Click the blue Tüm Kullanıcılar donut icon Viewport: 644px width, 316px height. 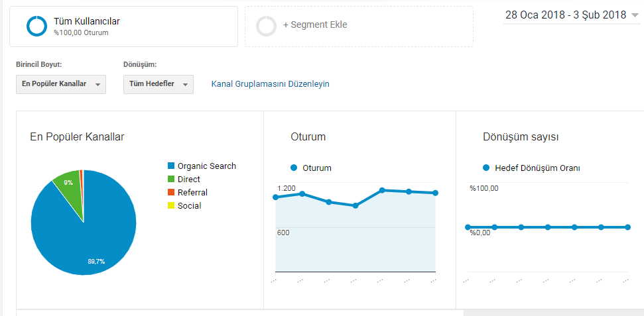click(x=37, y=26)
